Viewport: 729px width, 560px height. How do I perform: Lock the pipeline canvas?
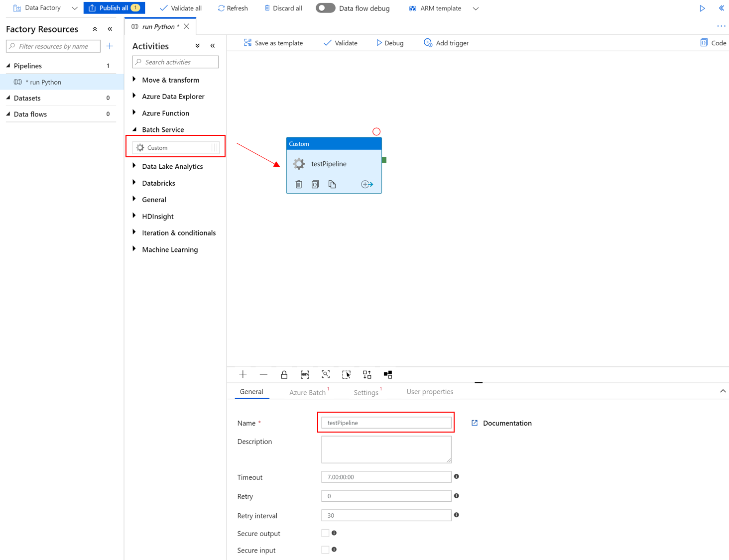[x=284, y=374]
